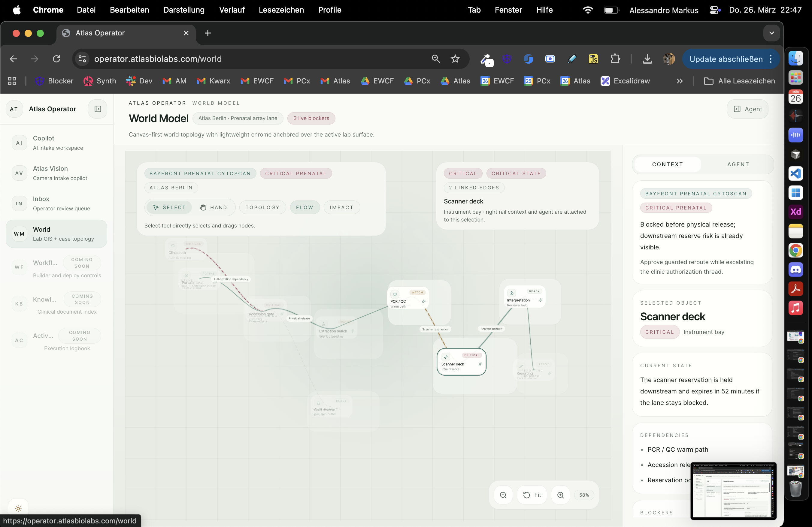This screenshot has width=812, height=527.
Task: Click the Fit button on canvas
Action: tap(532, 495)
